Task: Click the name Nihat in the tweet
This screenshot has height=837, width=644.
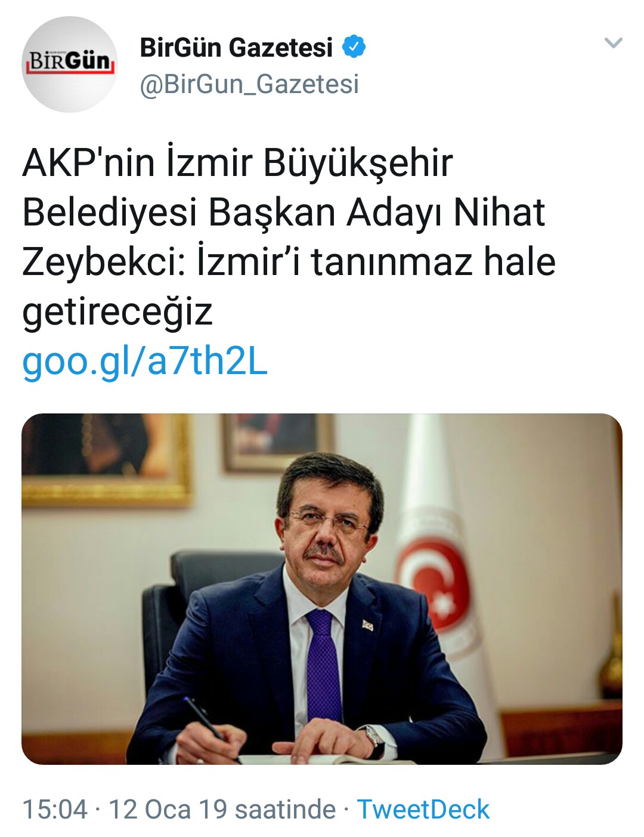Action: [499, 212]
